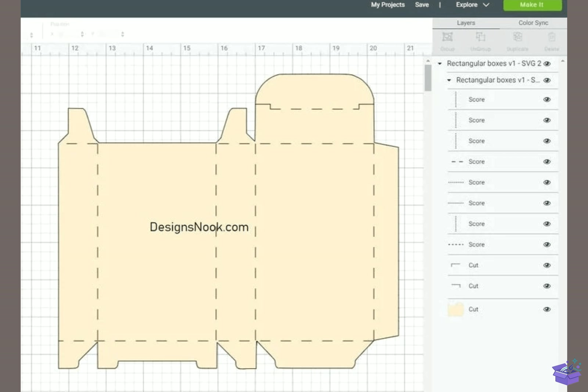Toggle eye of the left bracket Cut layer
Image resolution: width=588 pixels, height=392 pixels.
point(547,265)
